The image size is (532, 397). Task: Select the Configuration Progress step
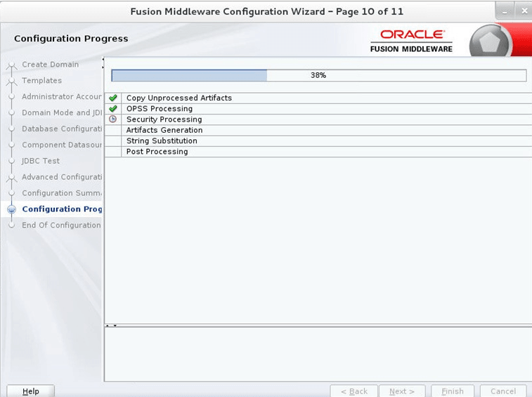point(62,209)
